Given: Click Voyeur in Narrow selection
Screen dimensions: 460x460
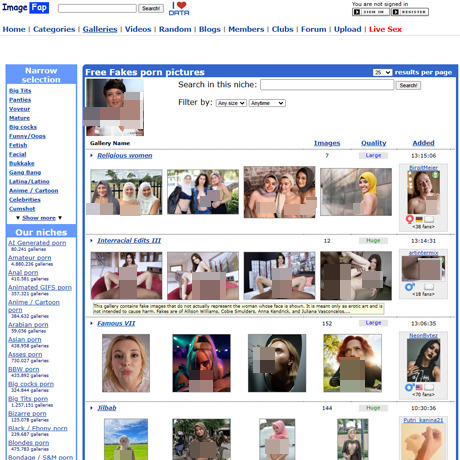Looking at the screenshot, I should click(x=19, y=109).
